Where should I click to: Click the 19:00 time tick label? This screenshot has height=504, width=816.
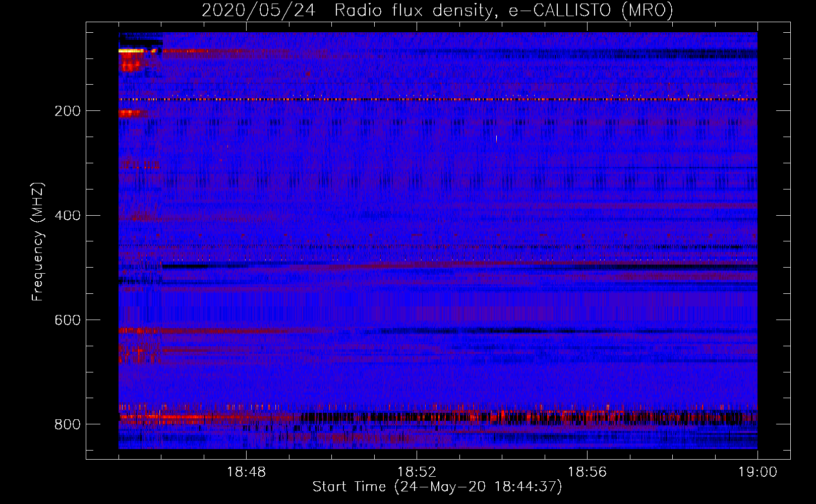[x=757, y=472]
